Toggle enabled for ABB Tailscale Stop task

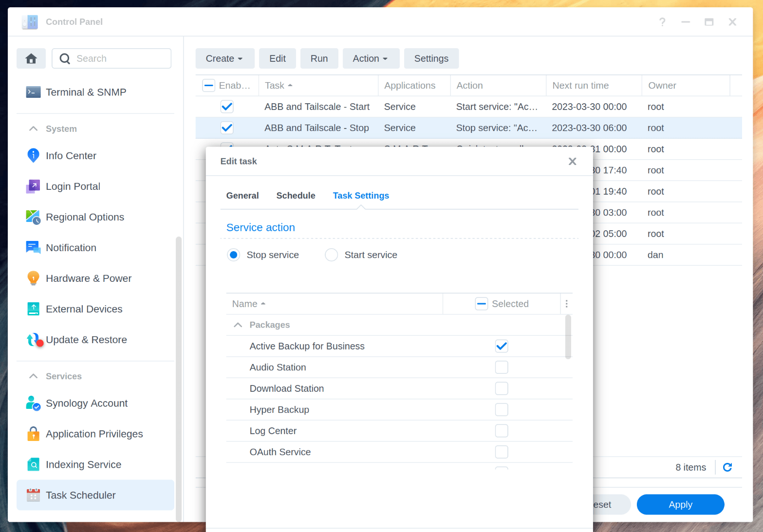pyautogui.click(x=227, y=128)
